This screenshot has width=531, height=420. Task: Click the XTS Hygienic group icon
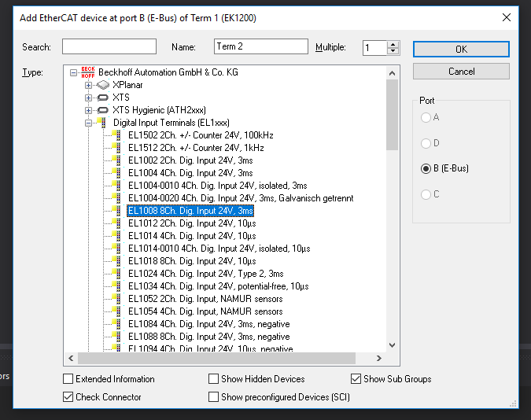pos(103,110)
